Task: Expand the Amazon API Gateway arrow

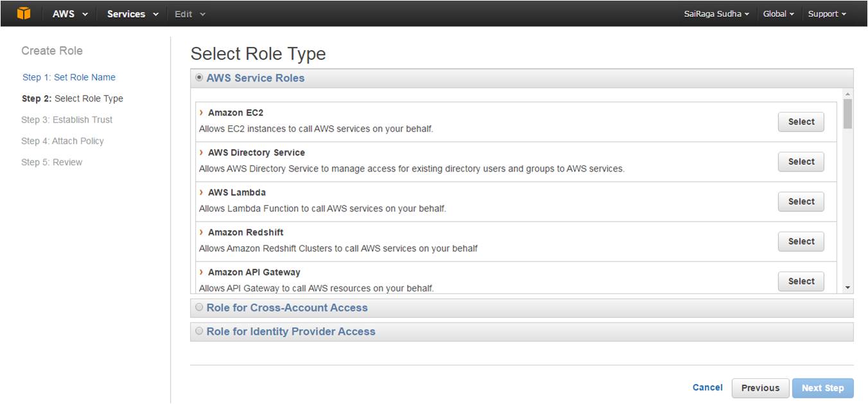Action: 202,272
